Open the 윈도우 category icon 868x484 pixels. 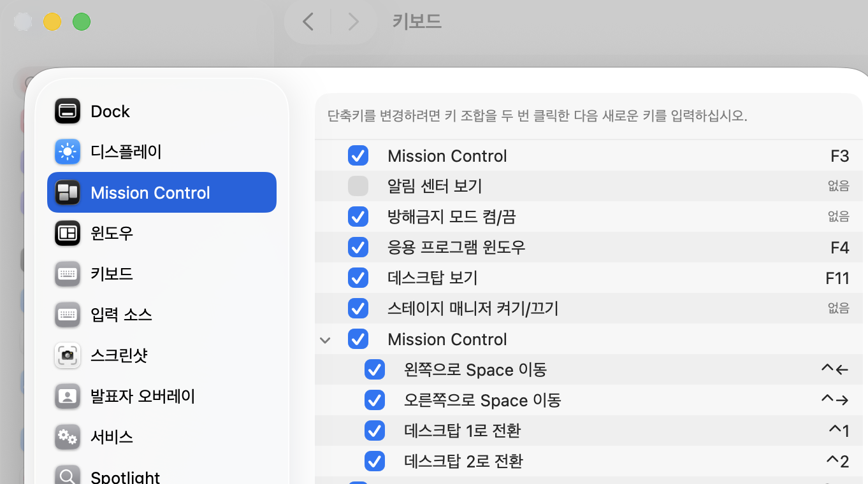click(67, 233)
